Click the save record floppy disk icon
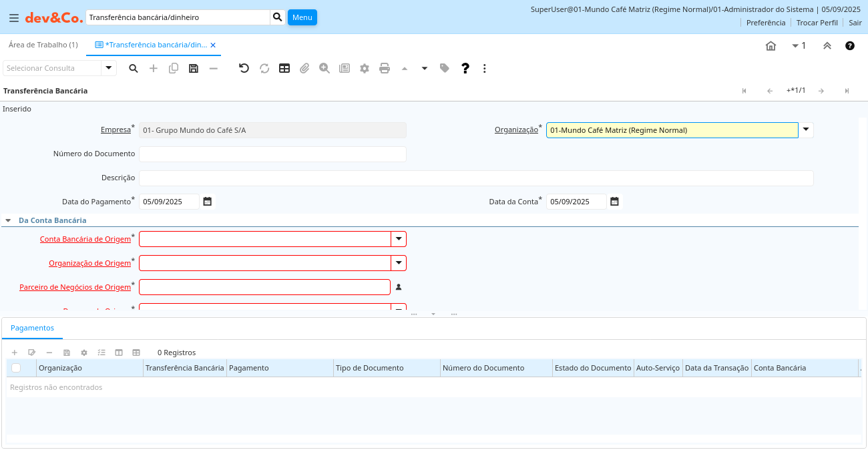Viewport: 868px width, 450px height. tap(194, 68)
